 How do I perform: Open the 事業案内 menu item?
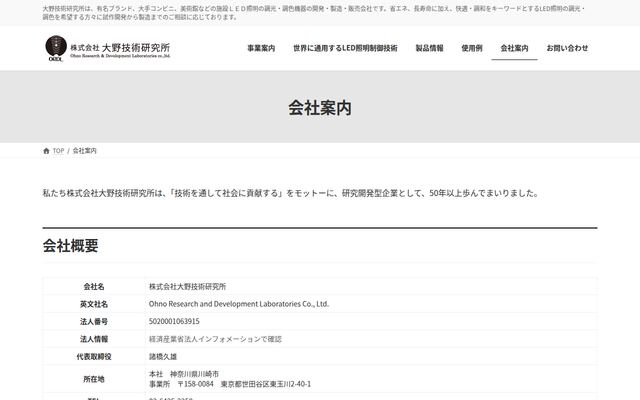click(261, 48)
